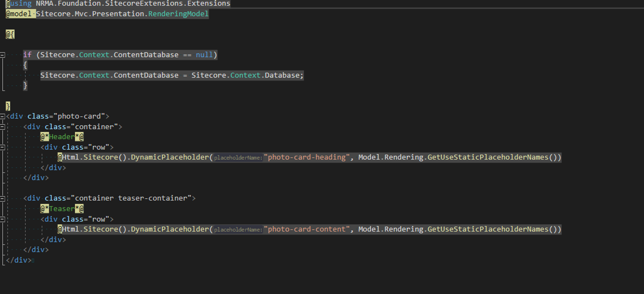Place cursor in the Teaser comment
The height and width of the screenshot is (294, 644).
coord(62,209)
